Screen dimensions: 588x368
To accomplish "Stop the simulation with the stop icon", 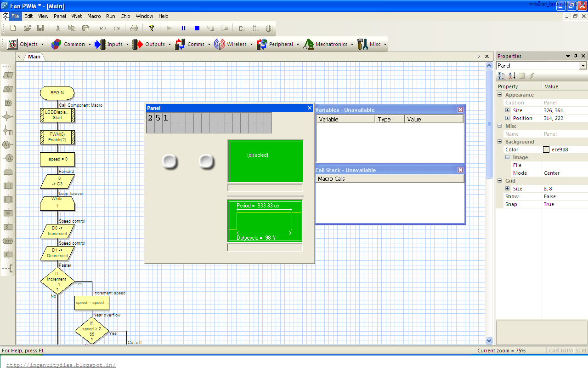I will [197, 28].
